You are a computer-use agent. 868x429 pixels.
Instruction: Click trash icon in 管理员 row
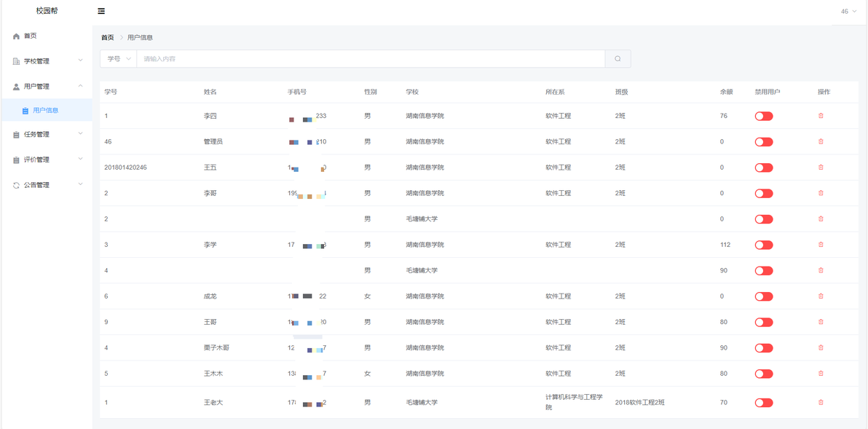(x=821, y=142)
